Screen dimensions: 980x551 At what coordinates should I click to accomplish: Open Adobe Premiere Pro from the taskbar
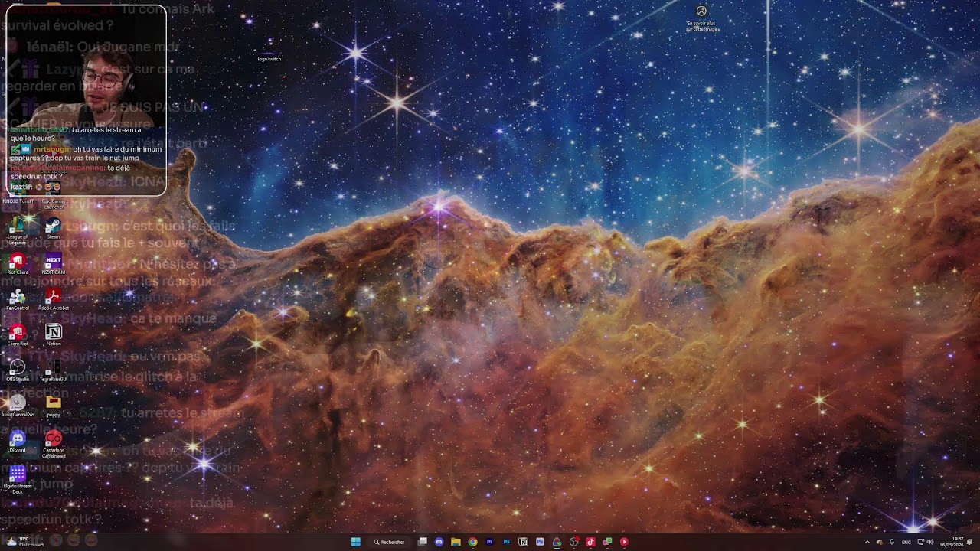click(x=489, y=542)
